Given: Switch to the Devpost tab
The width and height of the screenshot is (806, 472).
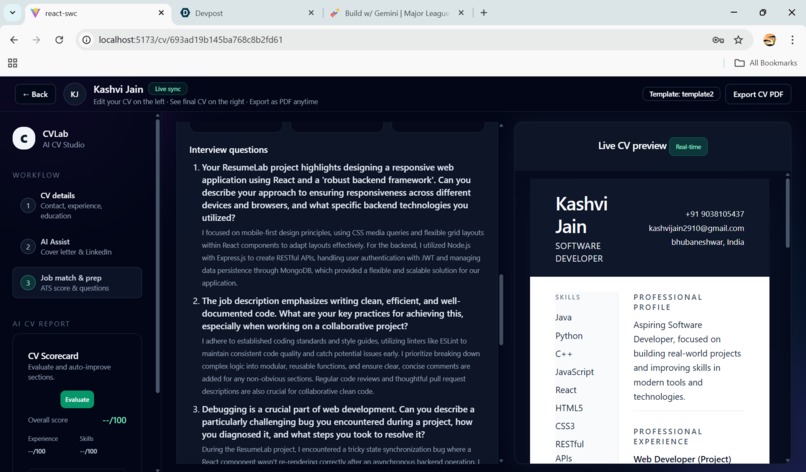Looking at the screenshot, I should pos(247,13).
